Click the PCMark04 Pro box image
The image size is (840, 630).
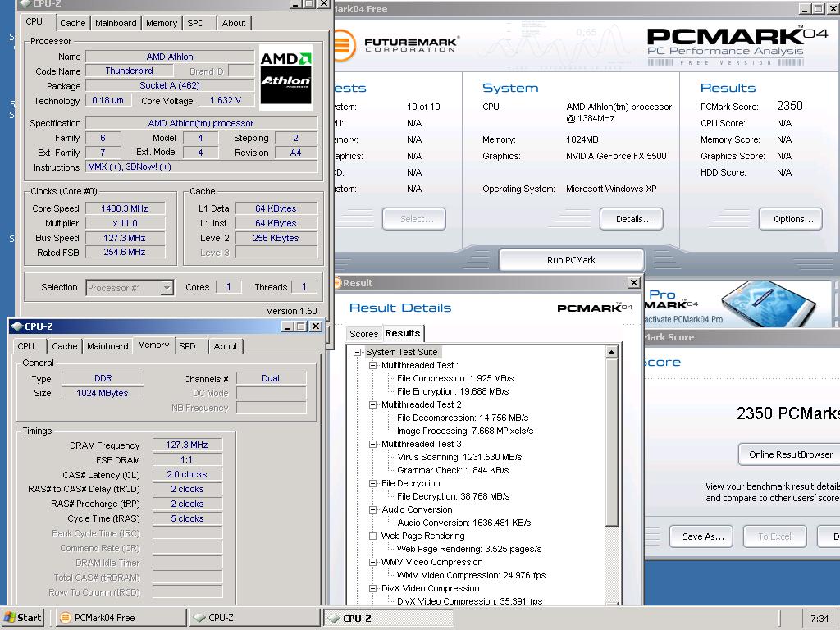point(768,302)
